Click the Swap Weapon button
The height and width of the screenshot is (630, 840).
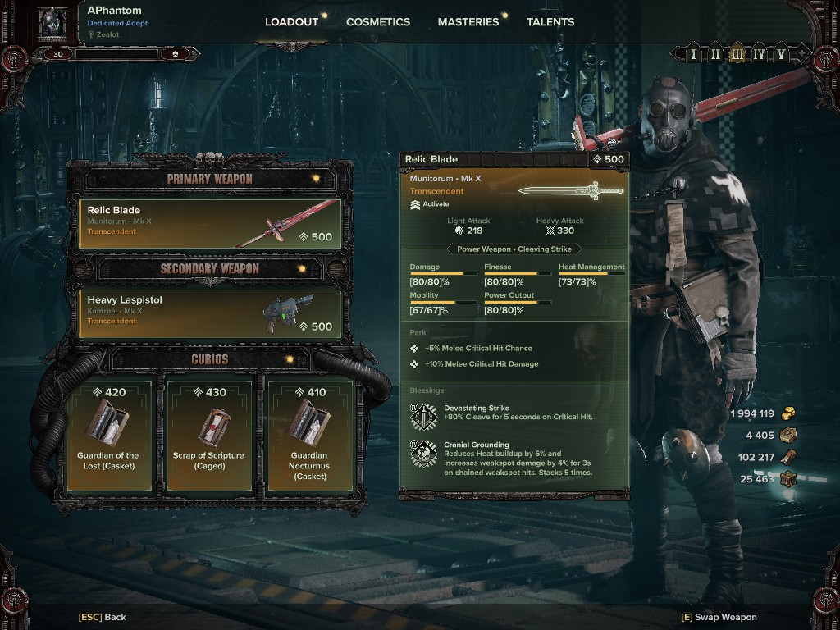719,617
